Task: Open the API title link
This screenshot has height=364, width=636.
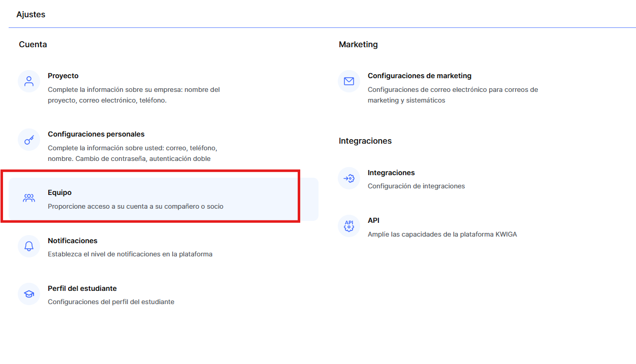Action: (373, 220)
